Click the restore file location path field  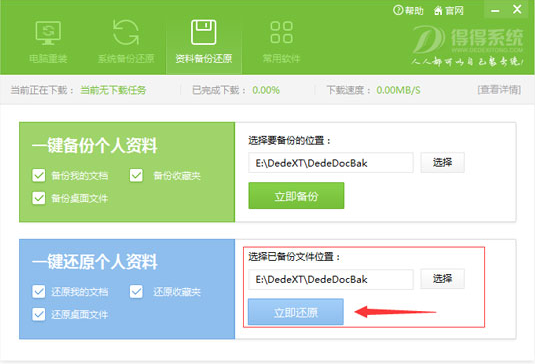tap(331, 279)
